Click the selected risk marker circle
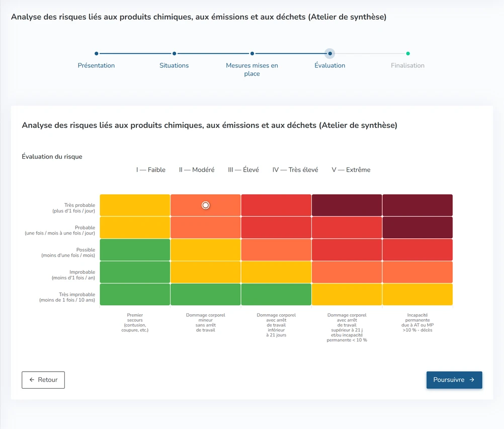The width and height of the screenshot is (504, 429). click(205, 205)
